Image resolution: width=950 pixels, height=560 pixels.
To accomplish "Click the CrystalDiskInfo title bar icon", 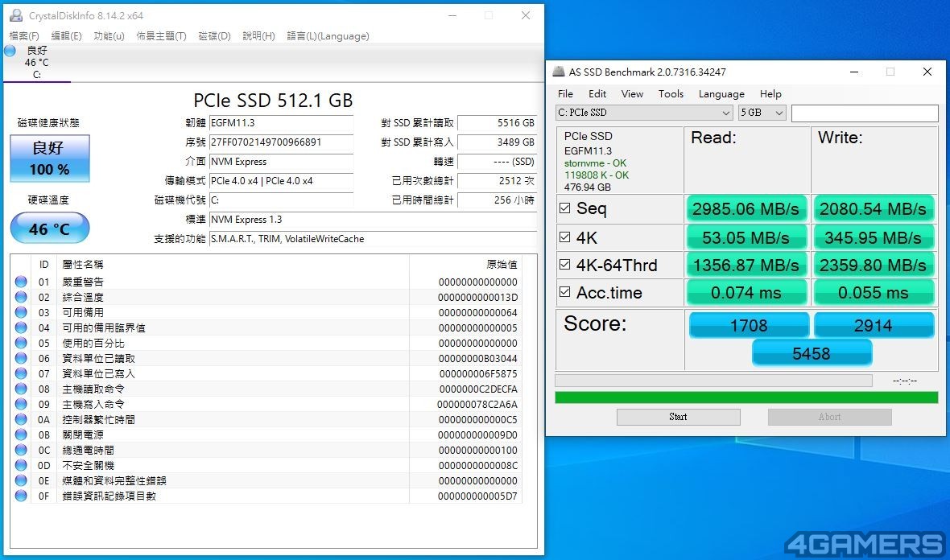I will [x=16, y=15].
